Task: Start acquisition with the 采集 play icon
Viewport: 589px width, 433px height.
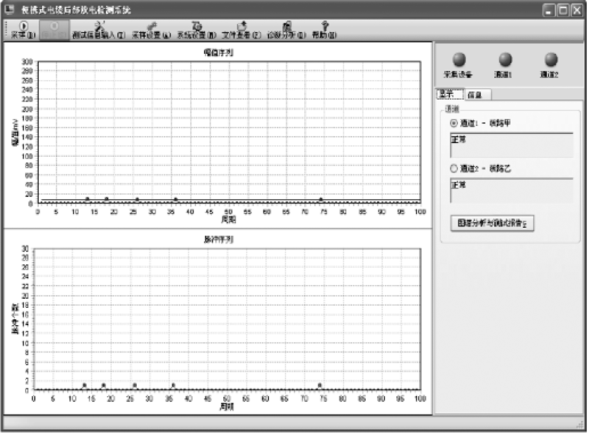Action: coord(23,30)
